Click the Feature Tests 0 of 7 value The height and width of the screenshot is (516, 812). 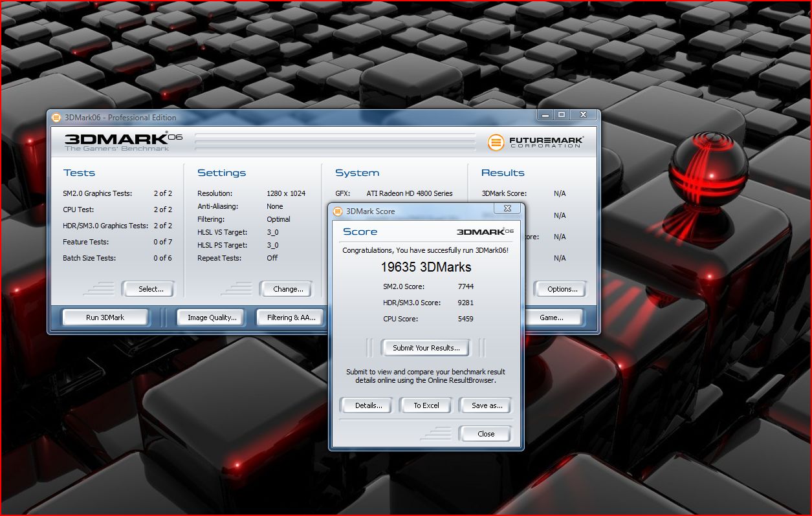(x=162, y=242)
